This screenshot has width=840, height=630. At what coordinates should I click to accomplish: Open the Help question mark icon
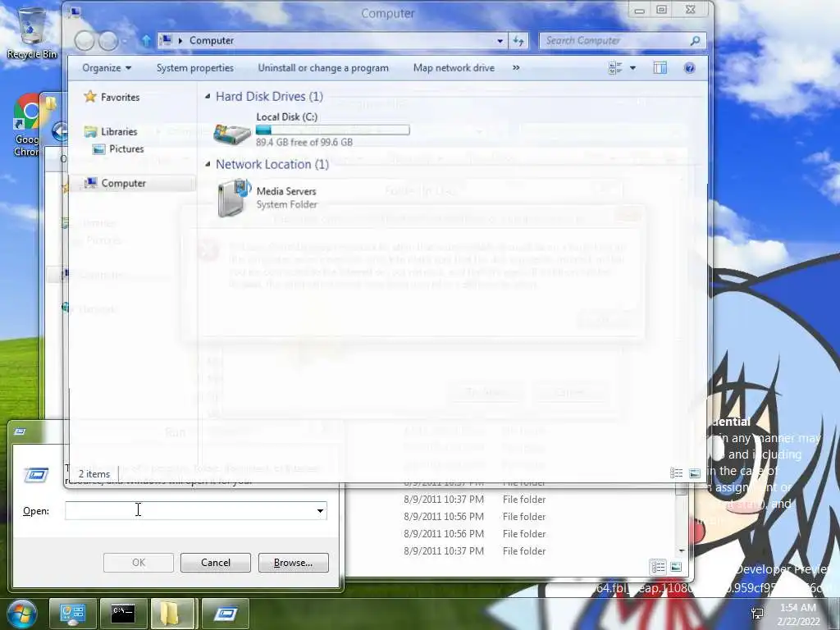pyautogui.click(x=689, y=68)
